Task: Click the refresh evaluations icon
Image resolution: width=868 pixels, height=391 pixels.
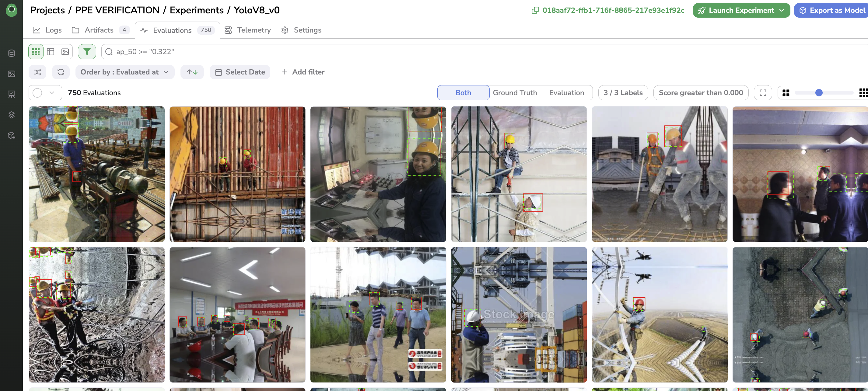Action: pos(61,72)
